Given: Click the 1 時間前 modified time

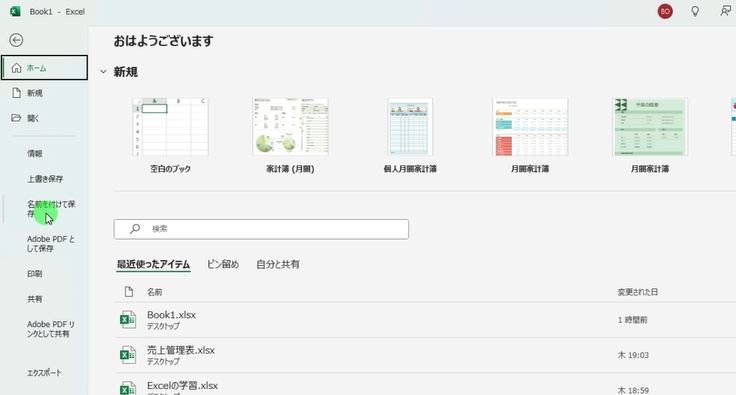Looking at the screenshot, I should tap(632, 319).
